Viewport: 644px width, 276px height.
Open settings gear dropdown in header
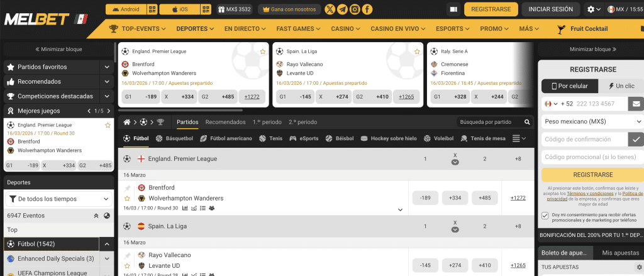(594, 9)
